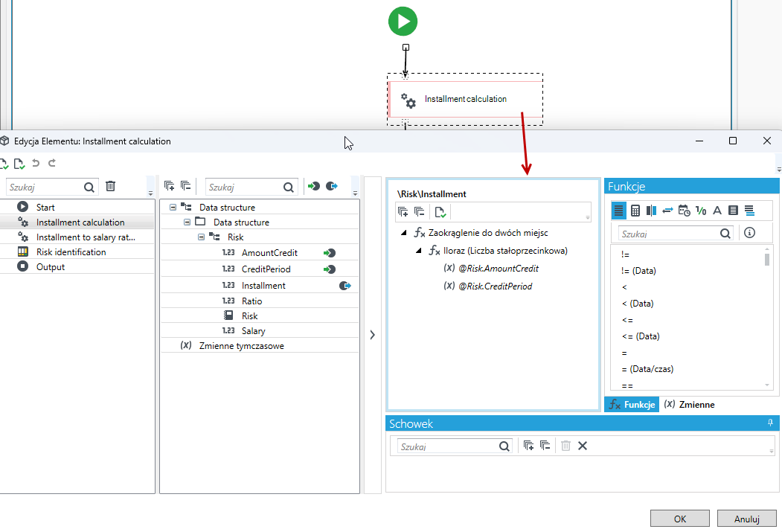Select Risk identification in the elements list
Viewport: 782px width, 532px height.
point(71,252)
